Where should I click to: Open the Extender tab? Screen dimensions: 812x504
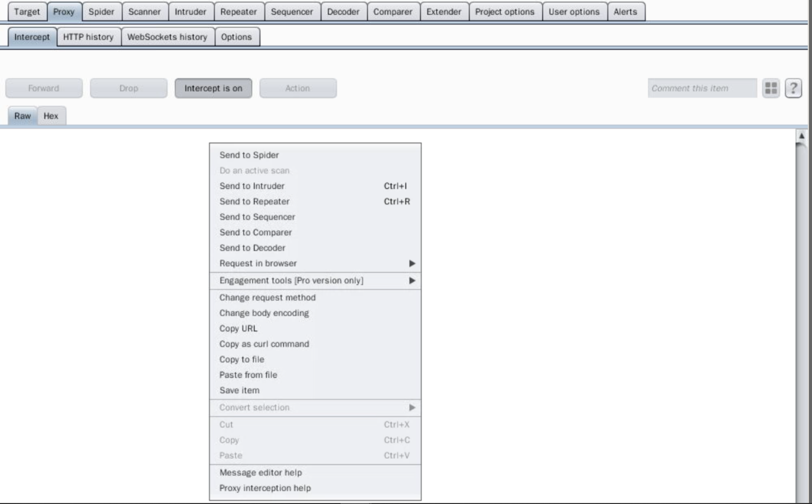click(x=444, y=12)
